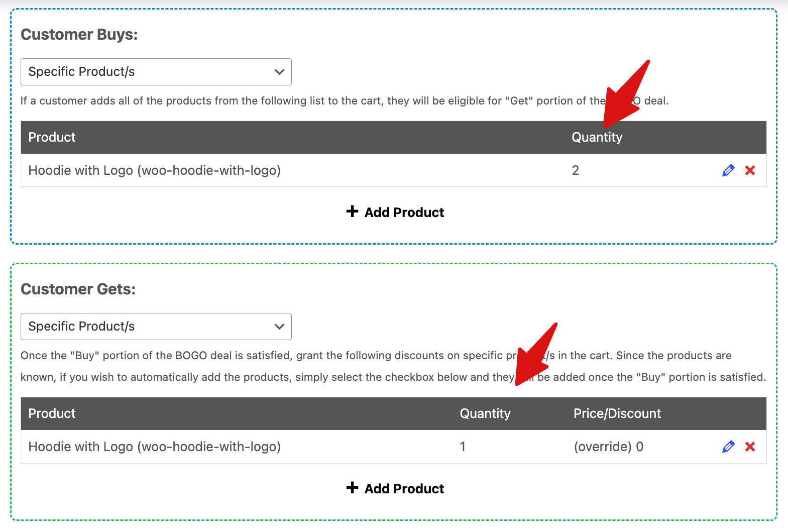This screenshot has width=788, height=532.
Task: Edit the Hoodie with Logo entry under Customer Buys
Action: point(728,170)
